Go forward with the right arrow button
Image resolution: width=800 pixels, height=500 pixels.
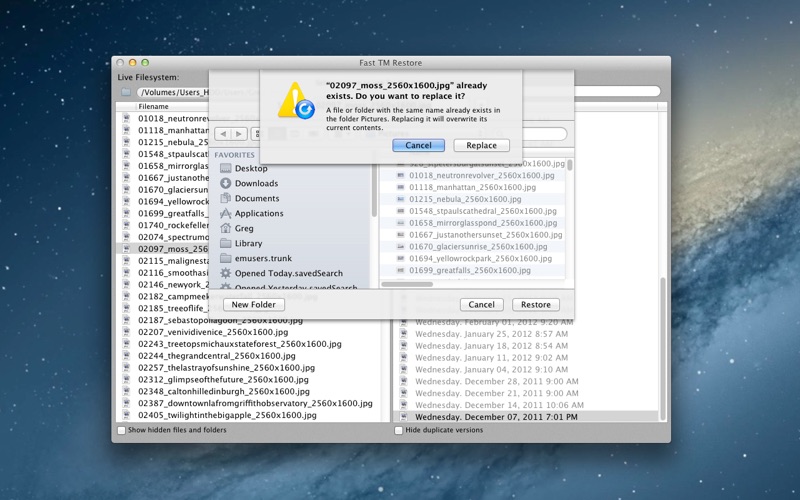tap(239, 134)
